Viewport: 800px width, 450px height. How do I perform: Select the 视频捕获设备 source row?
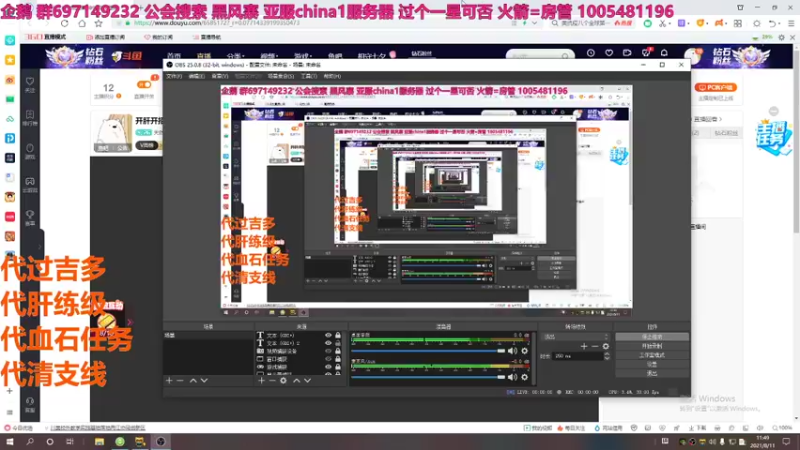298,351
